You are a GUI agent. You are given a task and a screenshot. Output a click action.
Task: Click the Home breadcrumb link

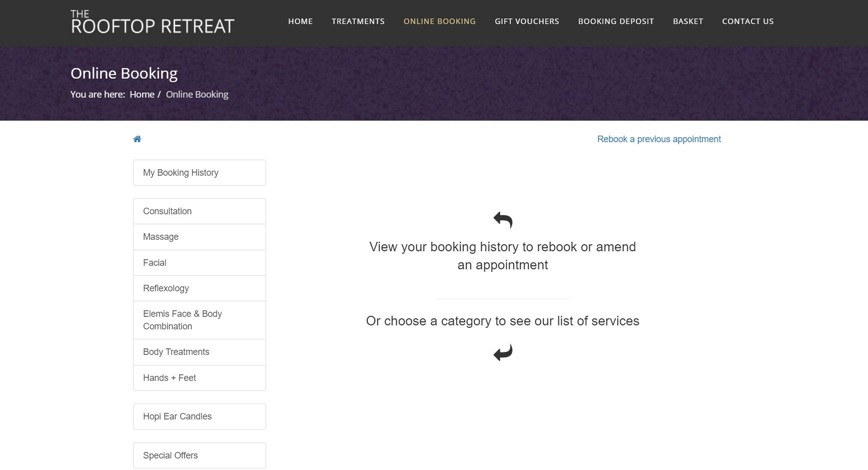(x=142, y=95)
